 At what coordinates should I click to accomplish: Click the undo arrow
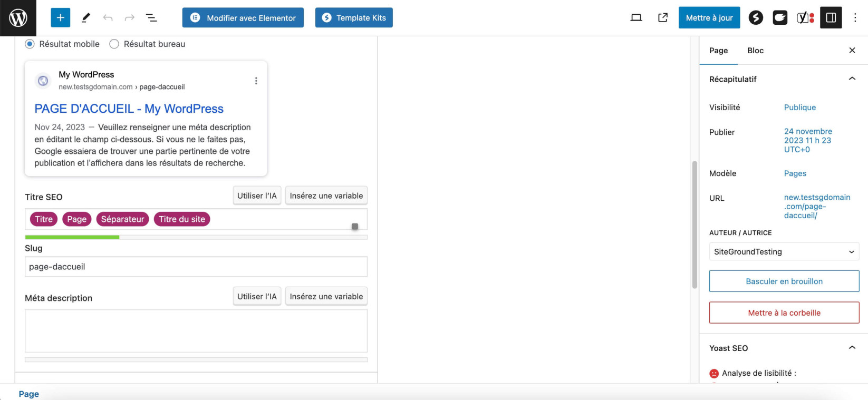point(108,18)
